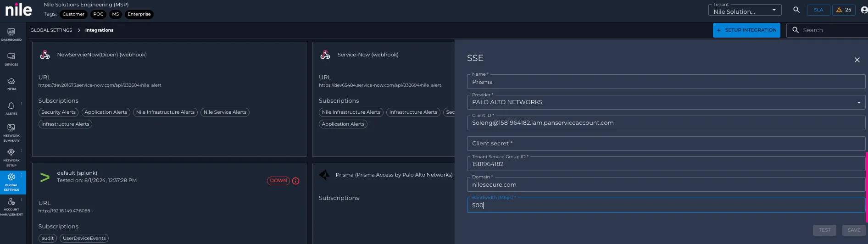This screenshot has width=868, height=244.
Task: Click the default (splunk) card title
Action: 77,173
